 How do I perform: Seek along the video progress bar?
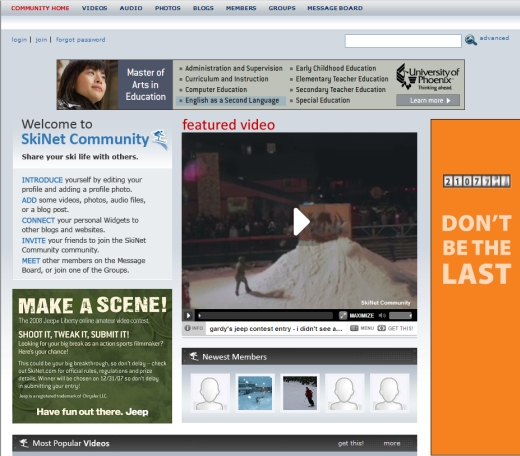265,315
